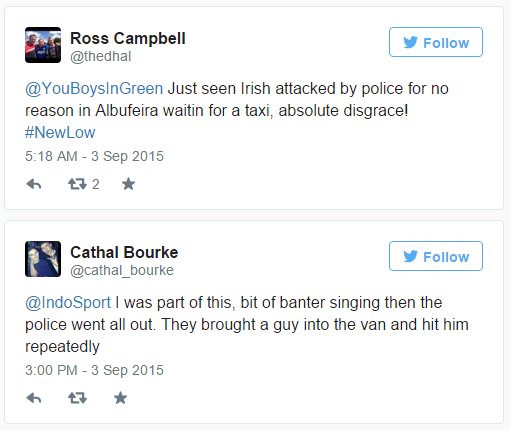Screen dimensions: 511x431
Task: Reply to Cathal Bourke's tweet
Action: pos(34,398)
